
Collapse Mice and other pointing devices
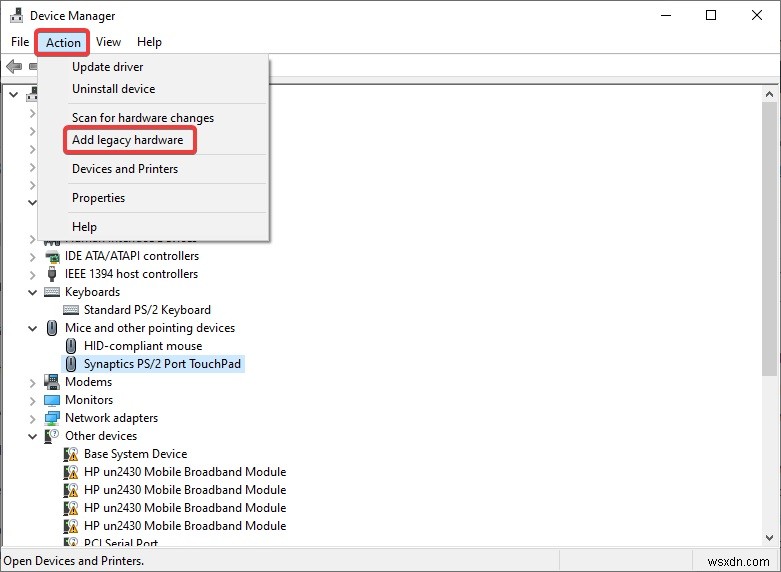pyautogui.click(x=32, y=328)
